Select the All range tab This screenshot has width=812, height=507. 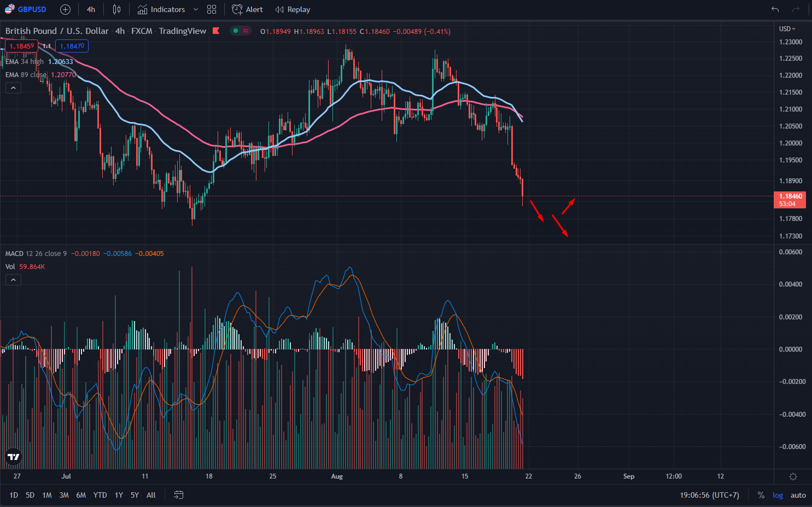click(151, 494)
